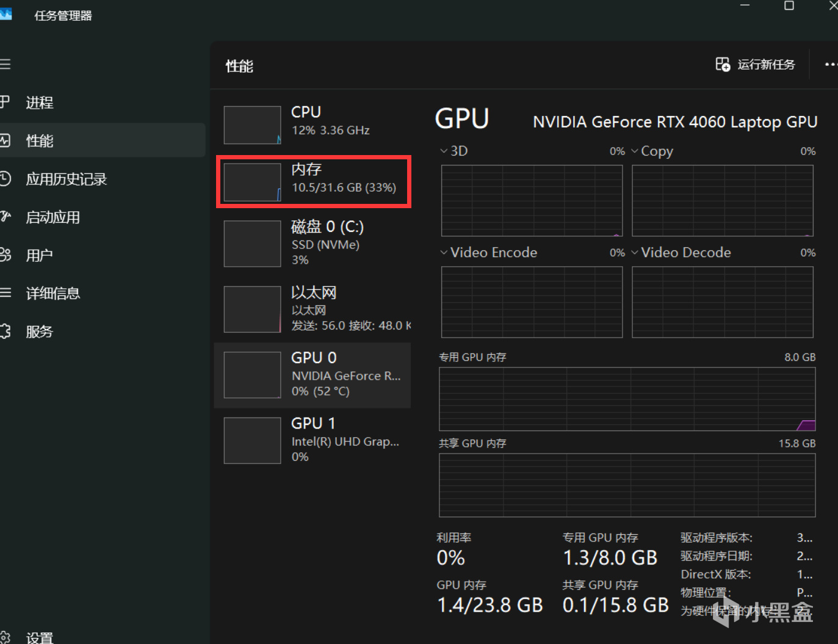The image size is (838, 644).
Task: Select the Disk 0 (C:) graph thumbnail
Action: point(252,244)
